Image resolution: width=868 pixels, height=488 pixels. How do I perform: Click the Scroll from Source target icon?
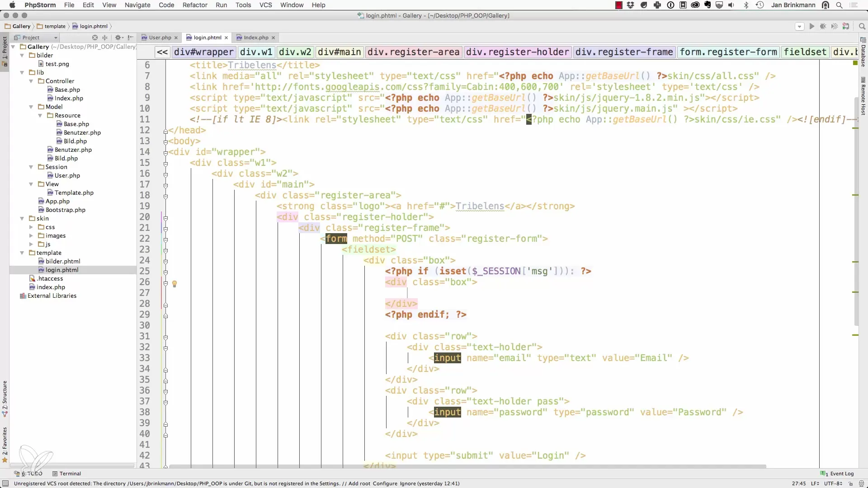pyautogui.click(x=94, y=38)
